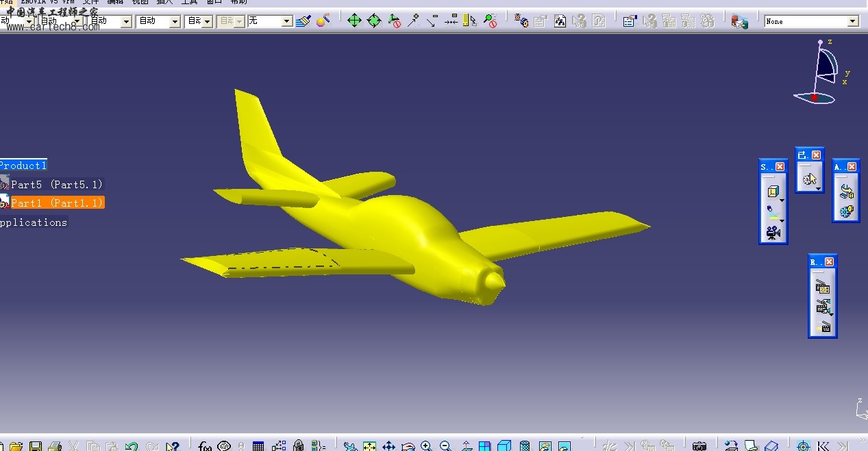This screenshot has height=451, width=868.
Task: Click the Fit All In view icon
Action: pyautogui.click(x=369, y=446)
